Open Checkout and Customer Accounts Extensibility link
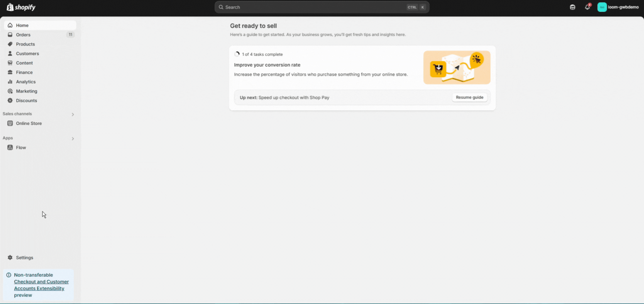 pyautogui.click(x=41, y=285)
